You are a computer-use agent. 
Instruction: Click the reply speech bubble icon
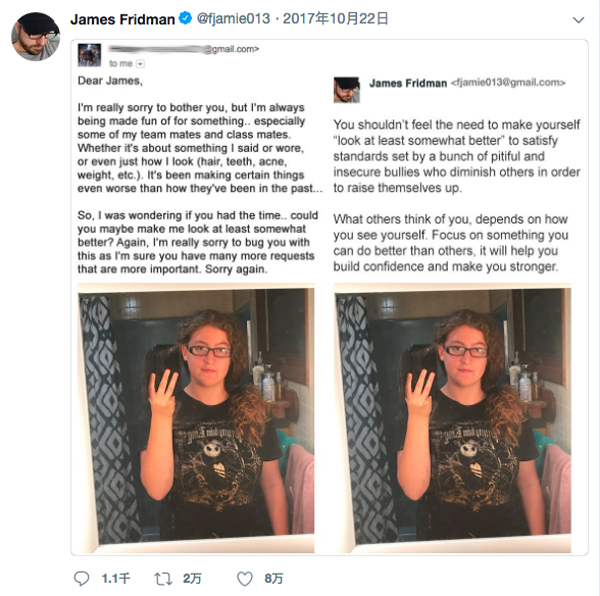pos(82,578)
